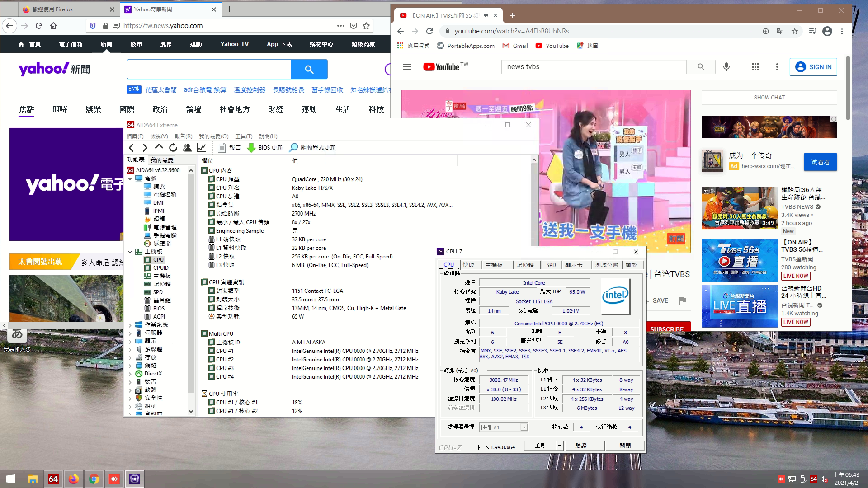This screenshot has width=868, height=488.
Task: Click Chrome translate page icon
Action: (780, 31)
